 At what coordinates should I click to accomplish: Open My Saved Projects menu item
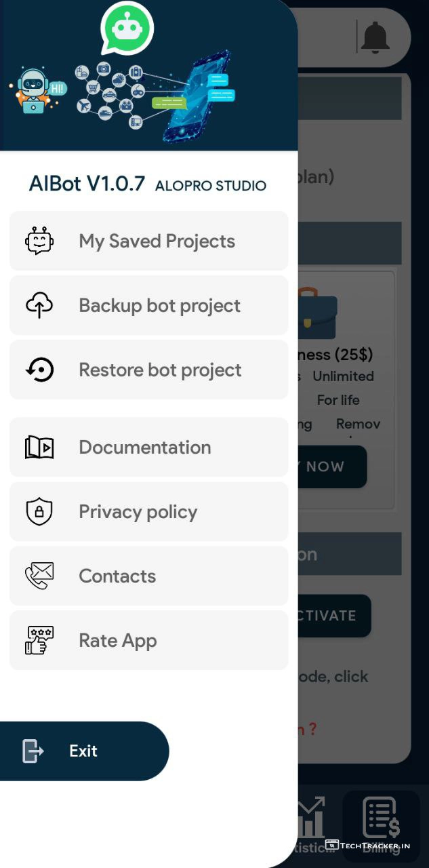pyautogui.click(x=157, y=241)
